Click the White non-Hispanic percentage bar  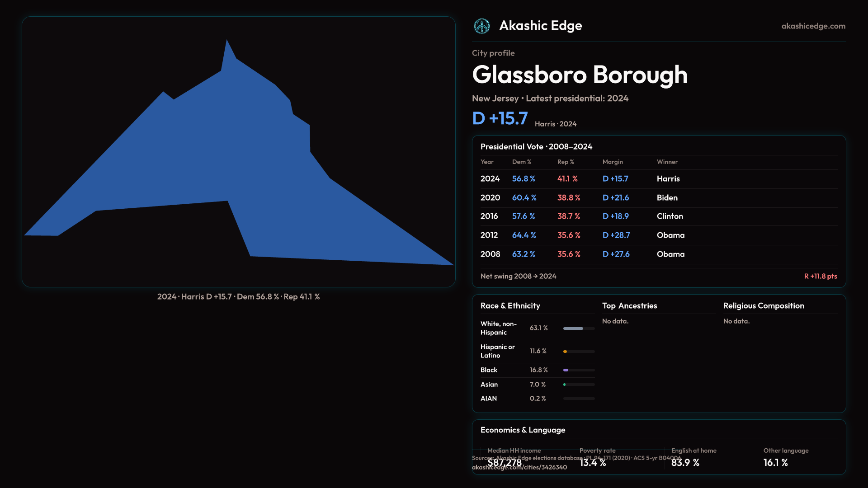tap(573, 328)
